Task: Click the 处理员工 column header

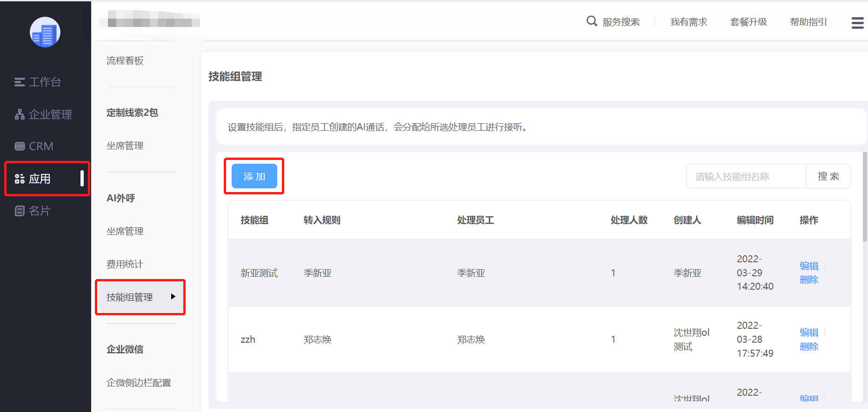Action: (475, 220)
